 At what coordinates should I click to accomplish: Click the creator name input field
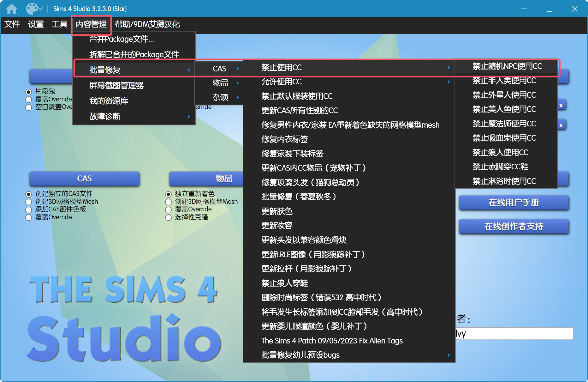tap(514, 334)
